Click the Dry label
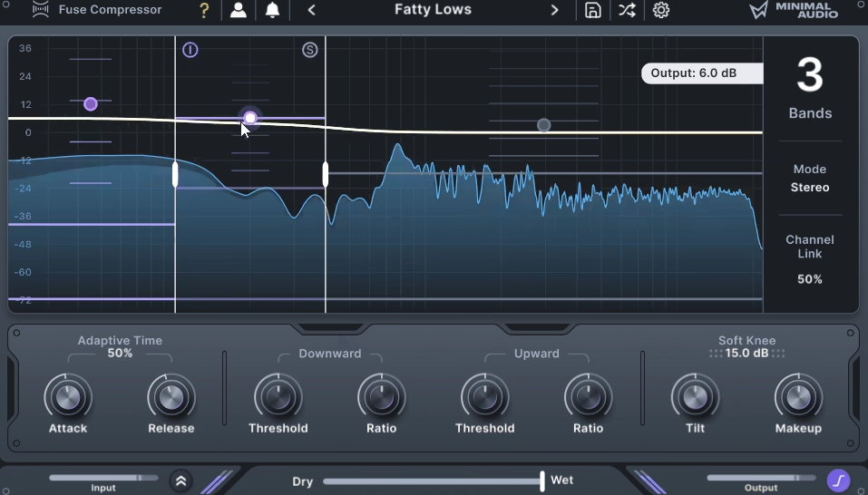 pyautogui.click(x=303, y=481)
